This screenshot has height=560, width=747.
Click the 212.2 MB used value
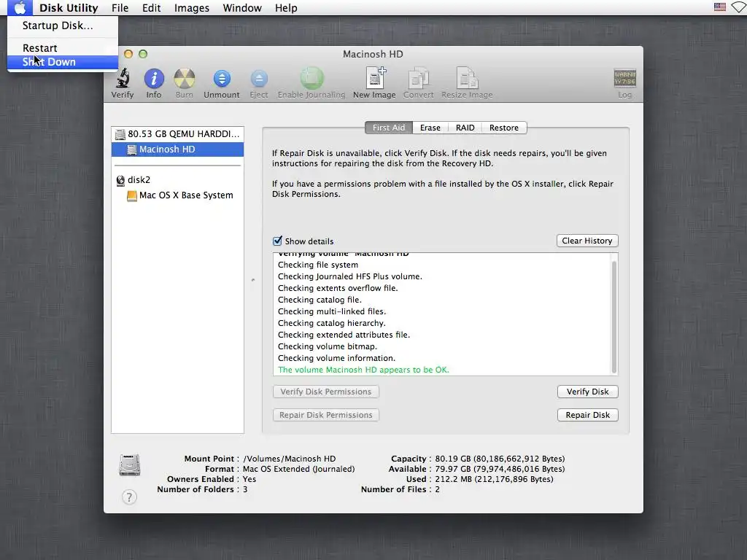(494, 479)
